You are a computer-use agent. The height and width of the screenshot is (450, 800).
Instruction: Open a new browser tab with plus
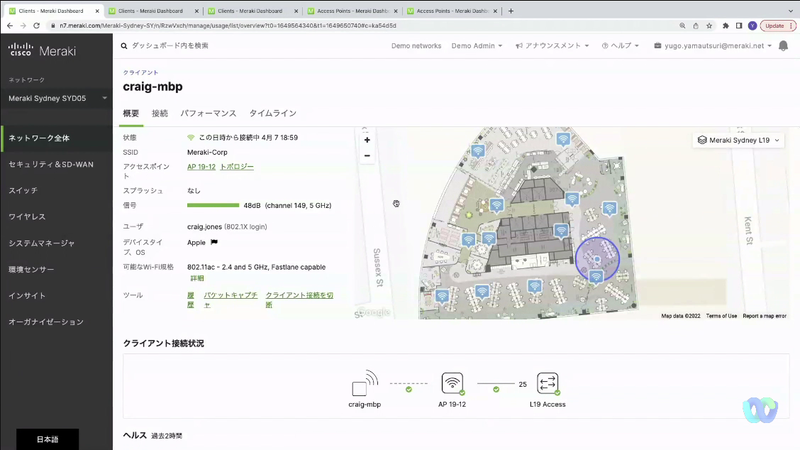[511, 11]
